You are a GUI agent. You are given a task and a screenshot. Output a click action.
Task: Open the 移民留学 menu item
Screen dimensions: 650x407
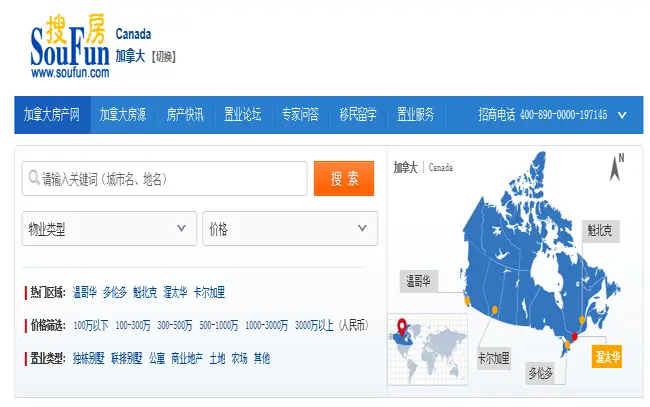coord(358,115)
